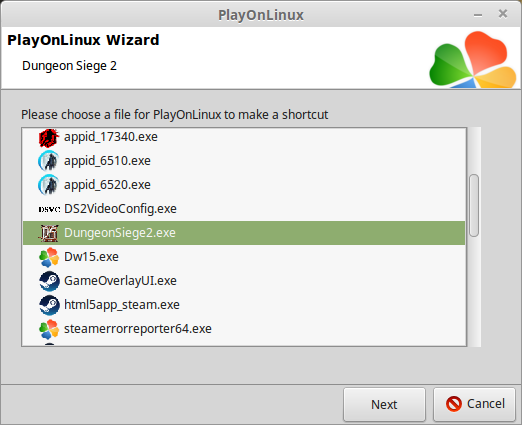Screen dimensions: 522x425
Task: Choose appid_6510.exe list entry
Action: click(244, 161)
